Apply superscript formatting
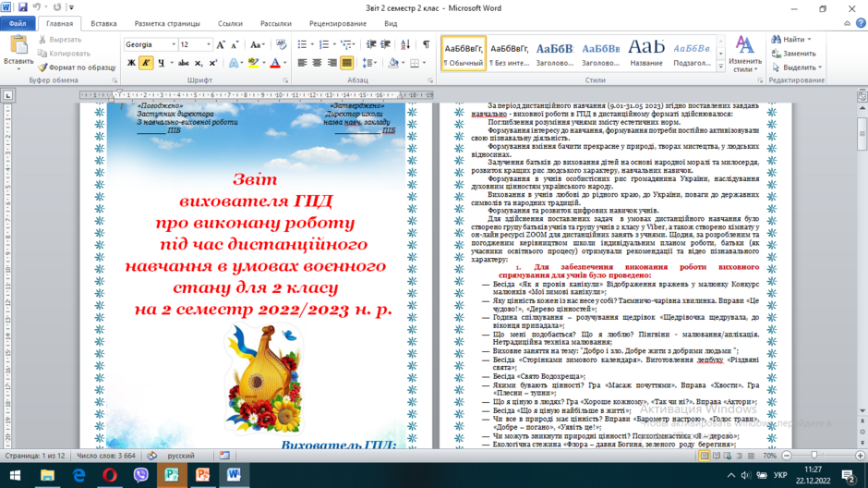 [213, 63]
